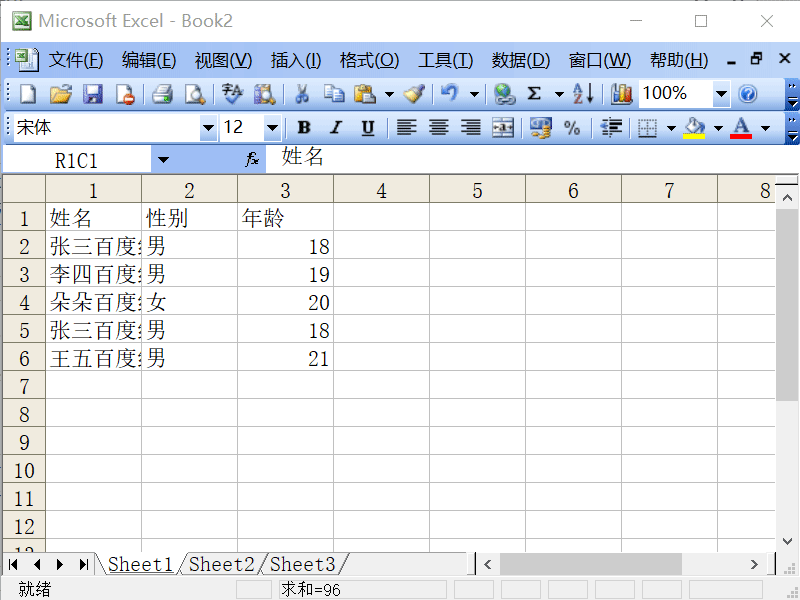Open the font size dropdown
Viewport: 800px width, 600px height.
tap(272, 127)
